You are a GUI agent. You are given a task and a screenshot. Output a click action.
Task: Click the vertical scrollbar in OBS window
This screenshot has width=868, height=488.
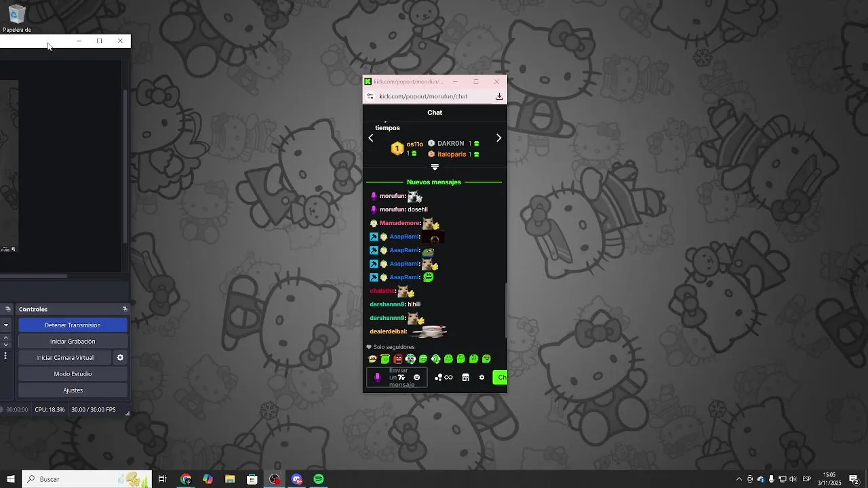125,166
